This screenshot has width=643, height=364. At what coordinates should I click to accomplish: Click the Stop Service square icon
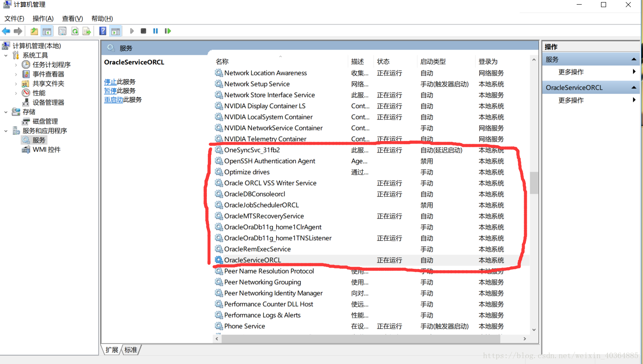coord(144,31)
